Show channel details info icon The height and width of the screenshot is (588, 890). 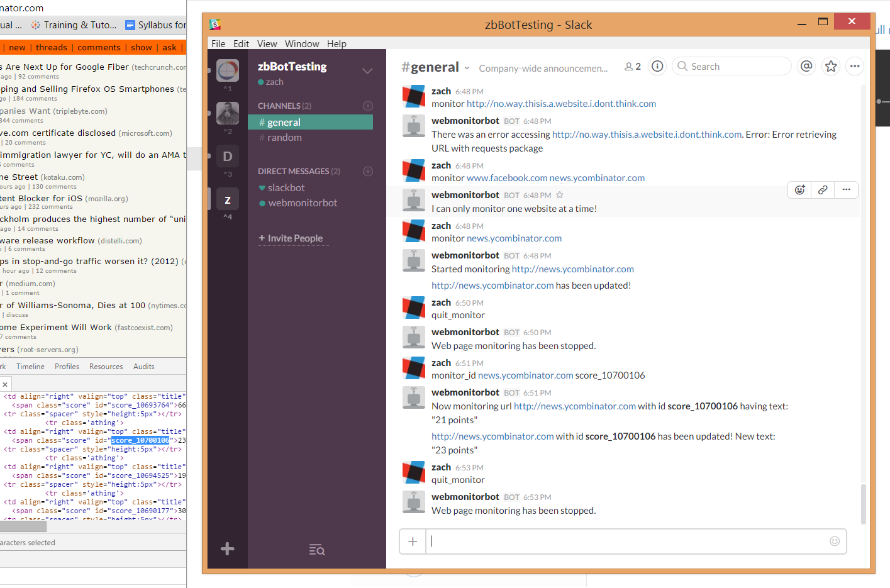(x=657, y=66)
